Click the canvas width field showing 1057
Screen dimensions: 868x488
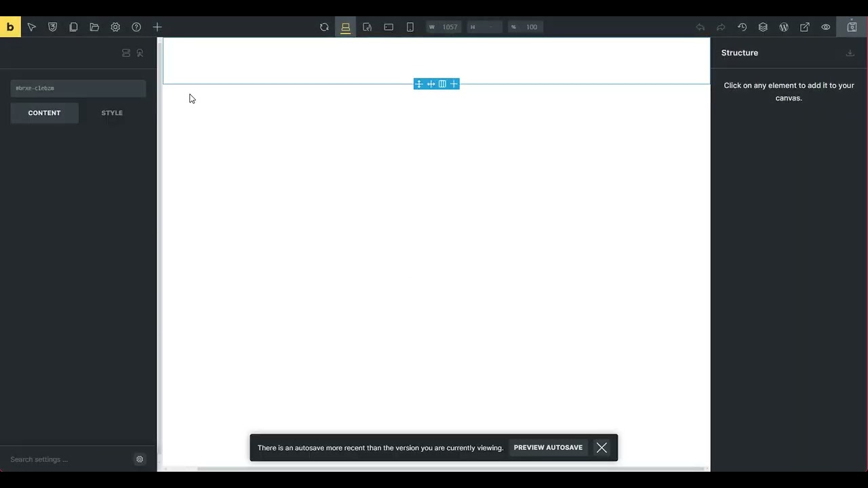(443, 27)
